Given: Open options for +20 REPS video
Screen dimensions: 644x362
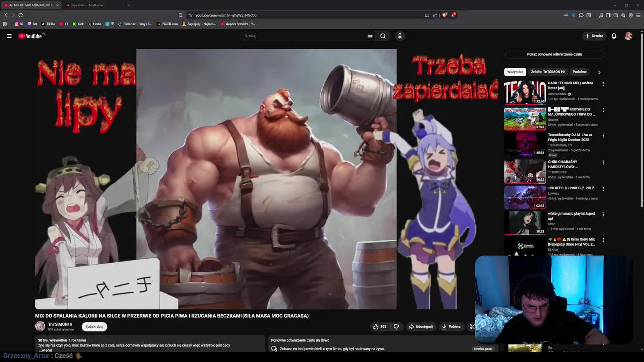Looking at the screenshot, I should point(603,189).
